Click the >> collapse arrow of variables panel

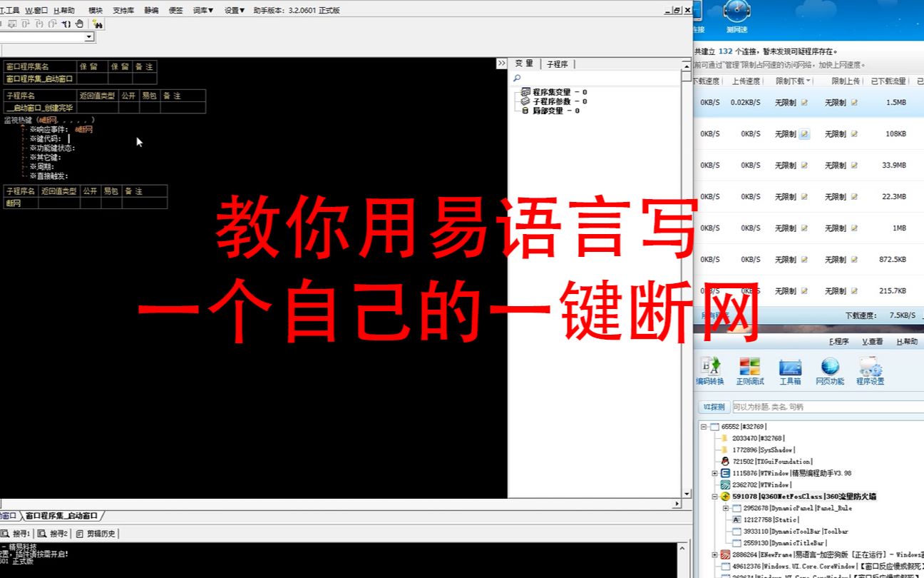[x=501, y=64]
